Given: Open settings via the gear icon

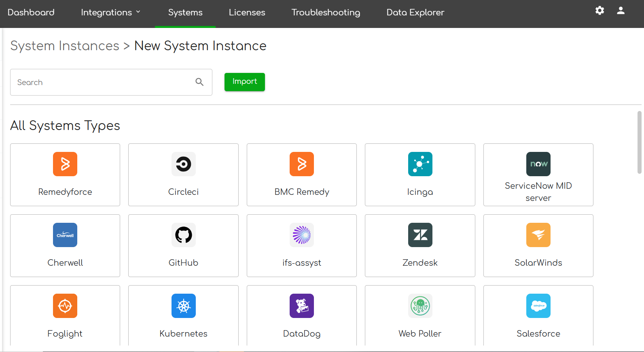Looking at the screenshot, I should coord(600,11).
